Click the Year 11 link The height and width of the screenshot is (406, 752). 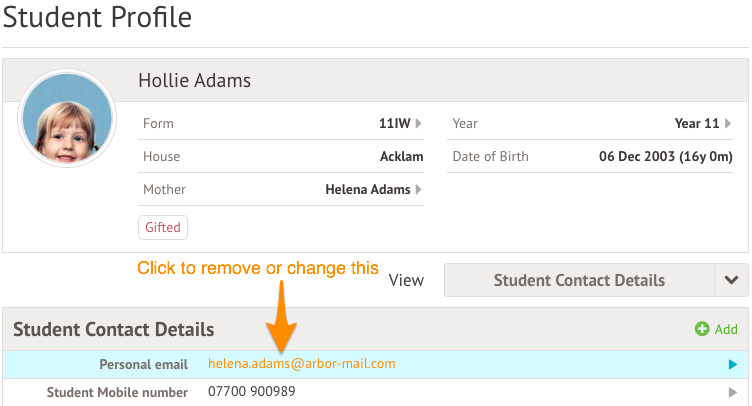(x=696, y=124)
